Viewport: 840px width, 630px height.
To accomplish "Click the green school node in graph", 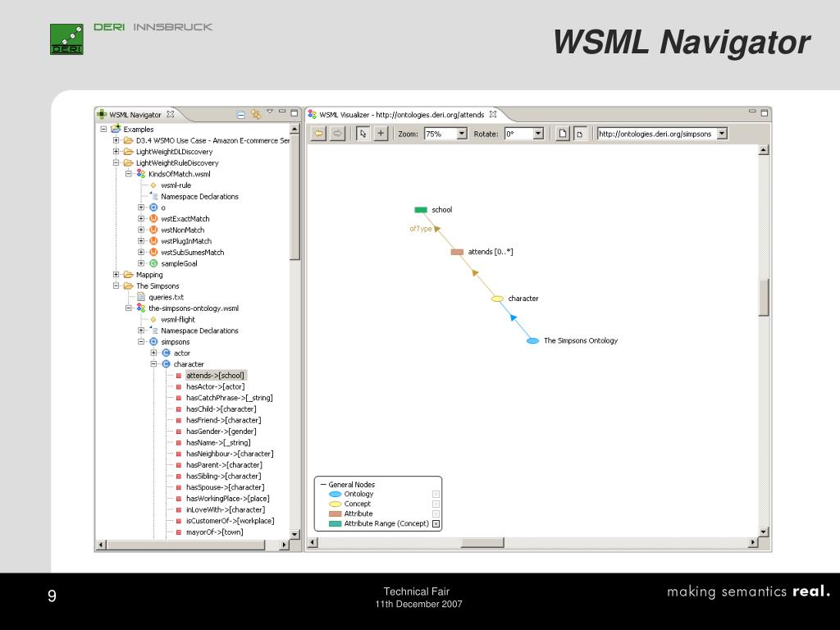I will [421, 210].
